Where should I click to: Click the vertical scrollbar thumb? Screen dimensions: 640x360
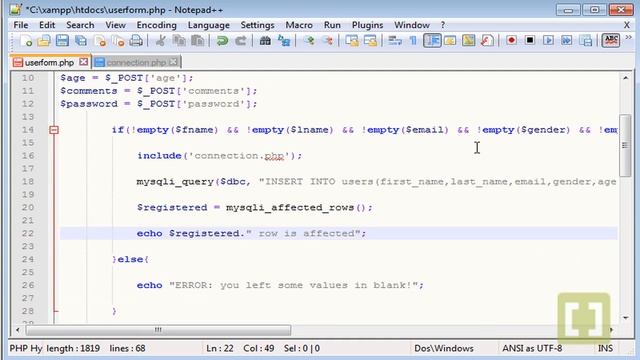(x=625, y=145)
